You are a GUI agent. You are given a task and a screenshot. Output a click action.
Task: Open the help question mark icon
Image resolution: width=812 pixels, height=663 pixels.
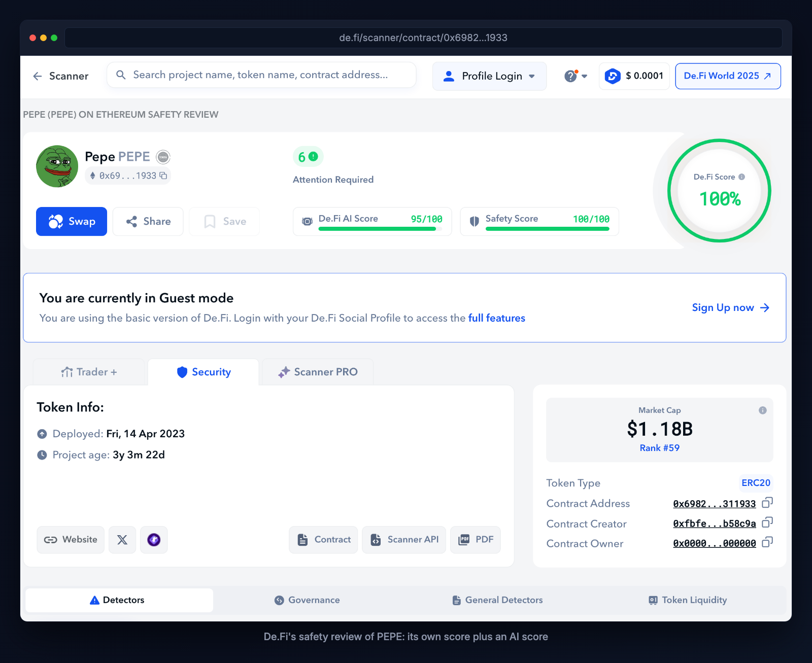[570, 76]
